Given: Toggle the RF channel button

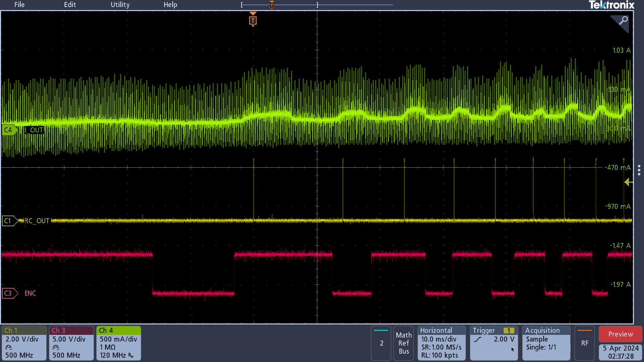Looking at the screenshot, I should tap(585, 343).
